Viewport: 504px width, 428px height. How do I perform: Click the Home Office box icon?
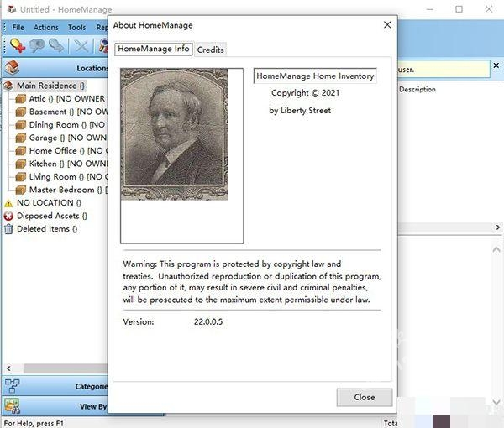pyautogui.click(x=20, y=150)
